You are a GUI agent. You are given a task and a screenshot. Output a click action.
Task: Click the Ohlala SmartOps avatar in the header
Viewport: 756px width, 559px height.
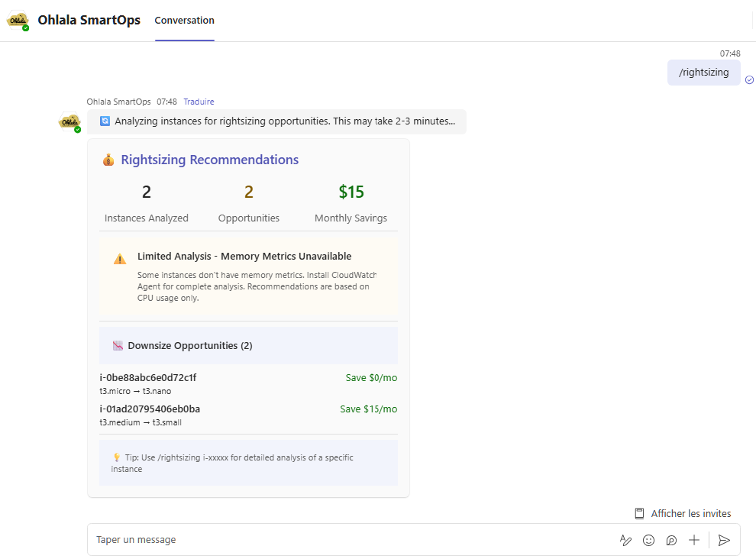17,19
